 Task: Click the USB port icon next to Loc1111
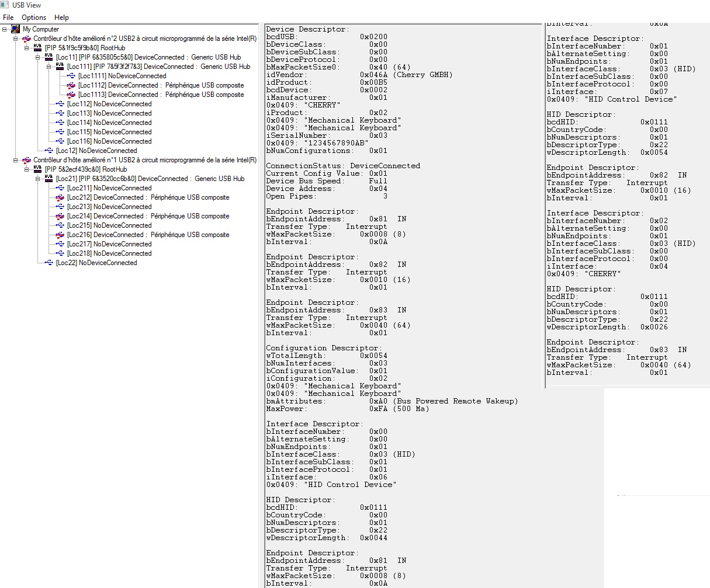71,76
